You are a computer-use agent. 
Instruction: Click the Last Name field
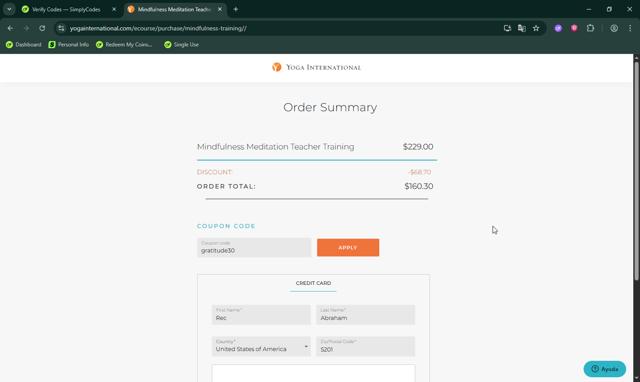365,315
